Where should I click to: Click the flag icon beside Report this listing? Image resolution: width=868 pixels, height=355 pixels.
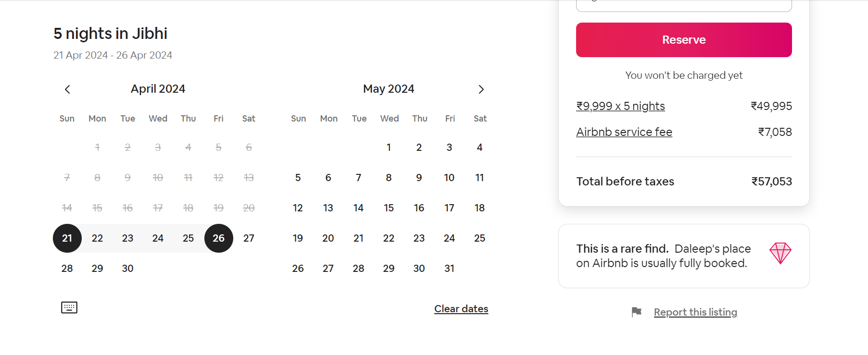tap(636, 312)
